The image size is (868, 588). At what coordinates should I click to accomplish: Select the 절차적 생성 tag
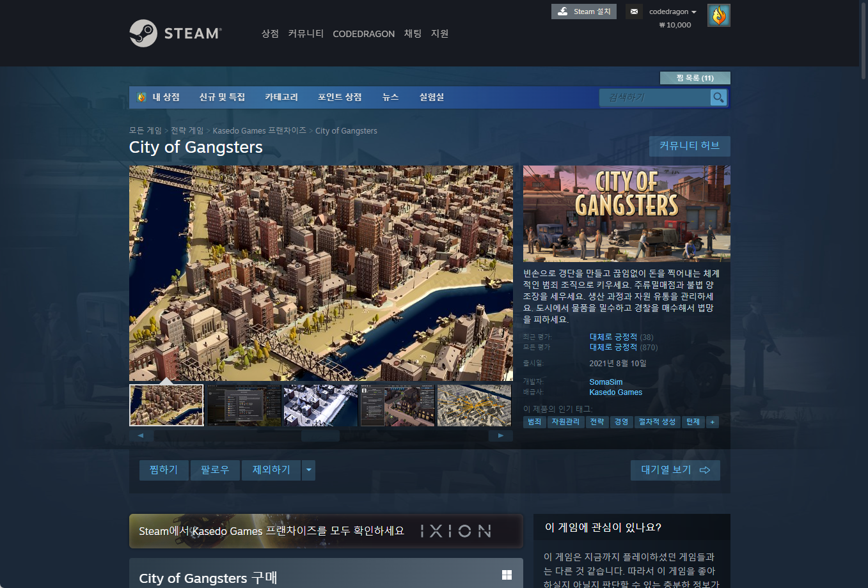coord(657,422)
